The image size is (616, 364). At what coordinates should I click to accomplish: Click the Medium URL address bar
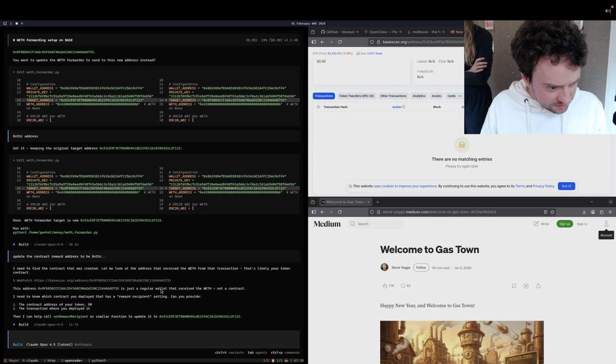(462, 212)
